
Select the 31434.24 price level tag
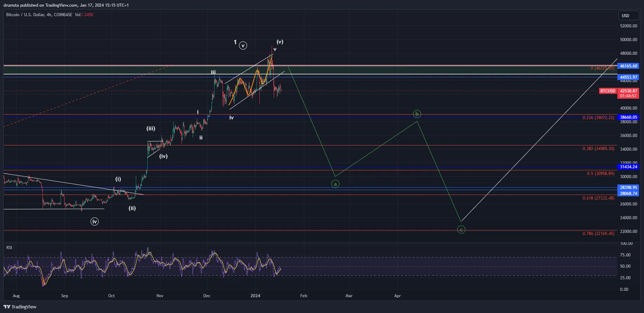pyautogui.click(x=628, y=167)
